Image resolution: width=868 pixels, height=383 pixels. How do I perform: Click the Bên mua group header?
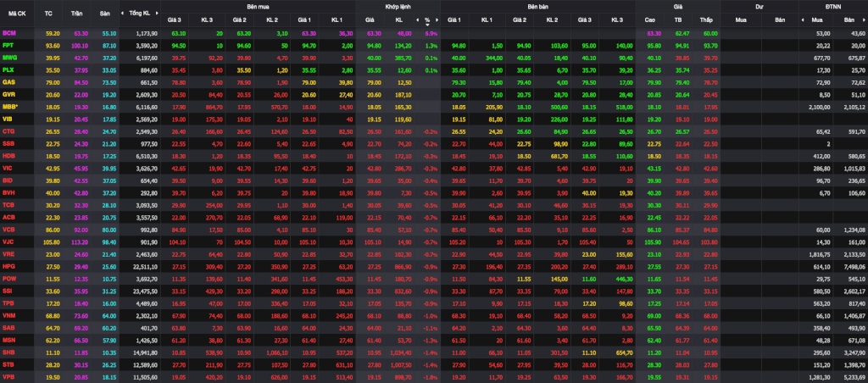(258, 6)
